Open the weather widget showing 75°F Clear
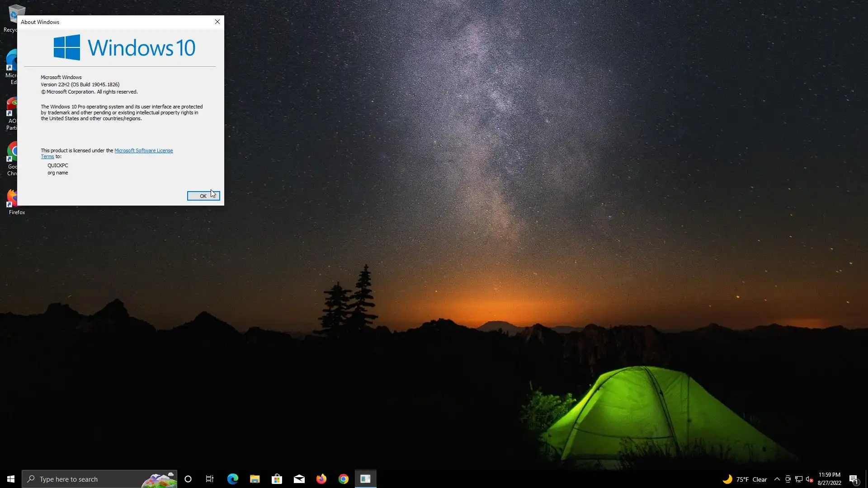 point(745,479)
